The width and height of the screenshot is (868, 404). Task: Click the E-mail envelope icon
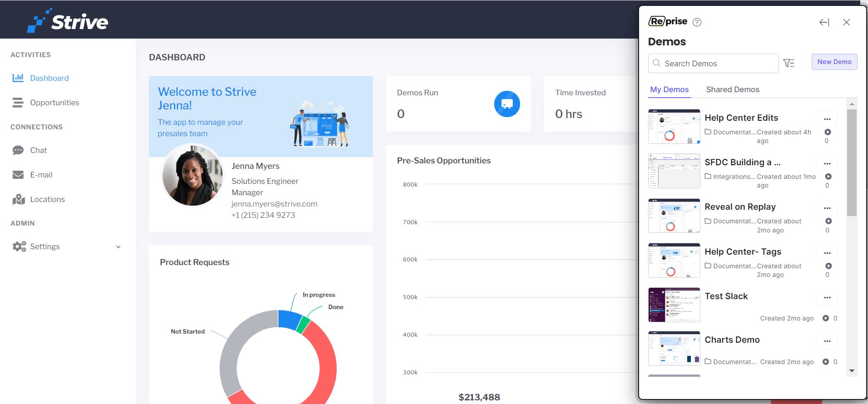tap(18, 175)
